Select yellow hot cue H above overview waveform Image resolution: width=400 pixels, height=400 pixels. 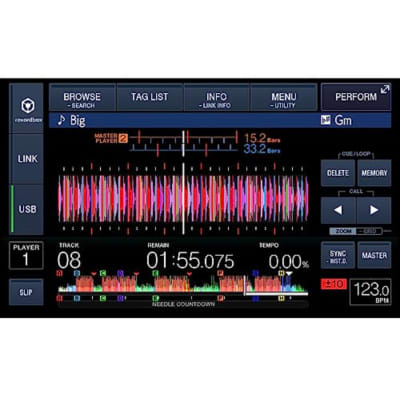(x=281, y=273)
